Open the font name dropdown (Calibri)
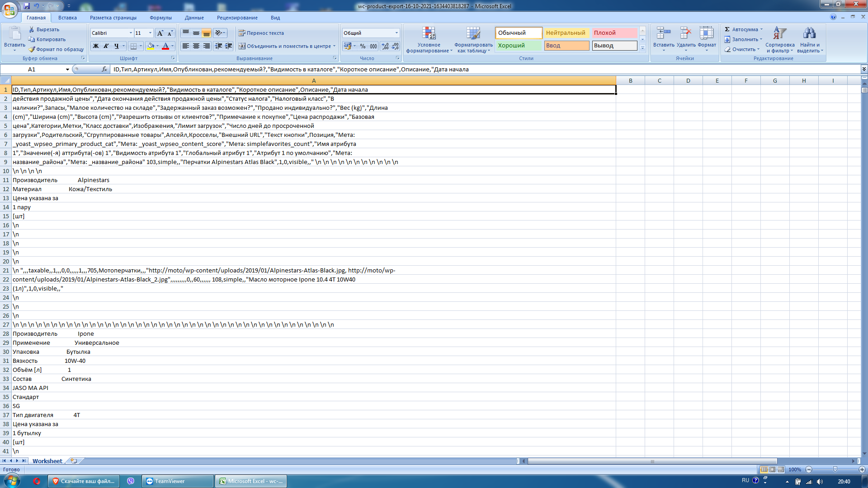The height and width of the screenshot is (488, 868). (131, 33)
